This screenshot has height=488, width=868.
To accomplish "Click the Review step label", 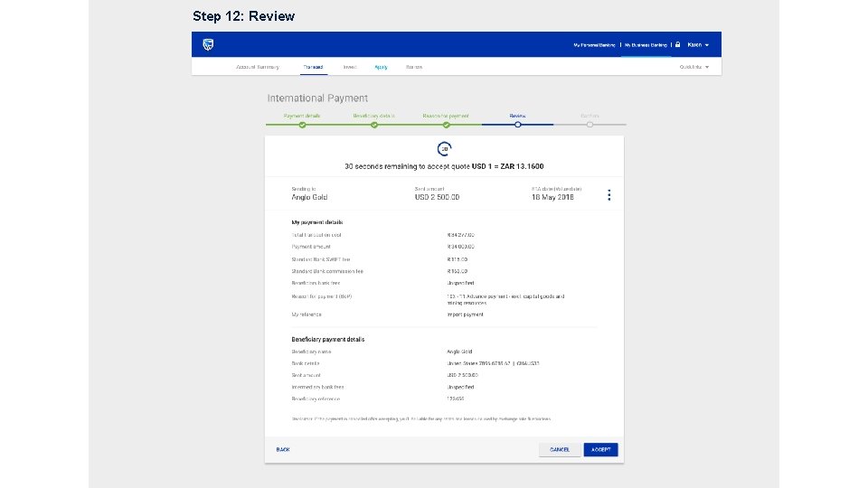I will point(517,116).
